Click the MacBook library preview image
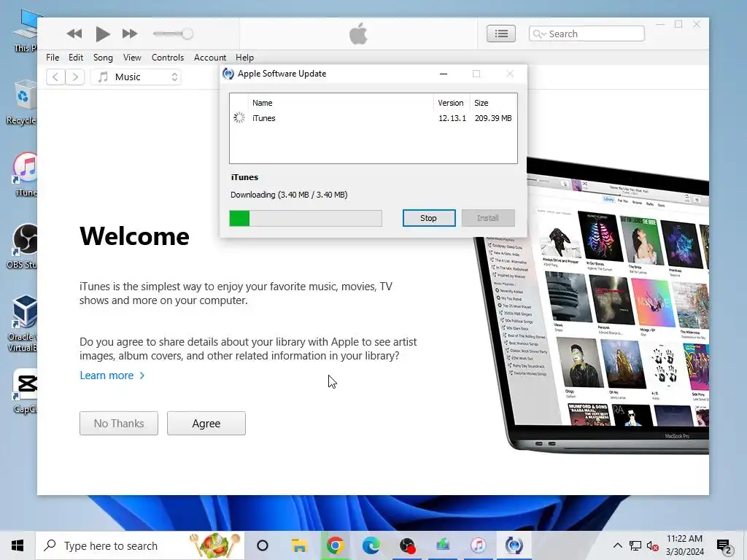This screenshot has height=560, width=747. [591, 307]
